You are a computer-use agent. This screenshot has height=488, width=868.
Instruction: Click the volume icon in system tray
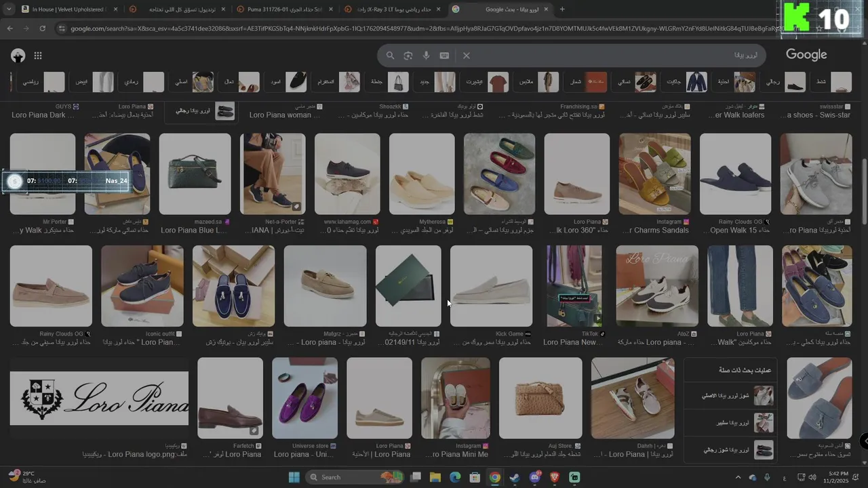pyautogui.click(x=813, y=477)
